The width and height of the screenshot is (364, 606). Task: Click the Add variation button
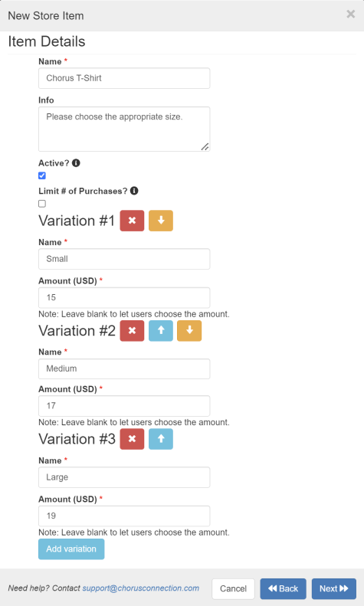(x=71, y=549)
